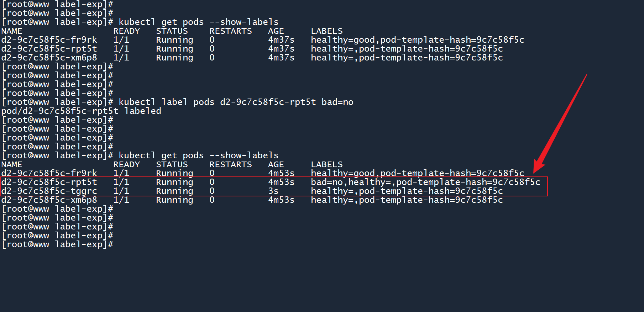644x312 pixels.
Task: Click the RESTARTS header in the first table
Action: pos(230,31)
